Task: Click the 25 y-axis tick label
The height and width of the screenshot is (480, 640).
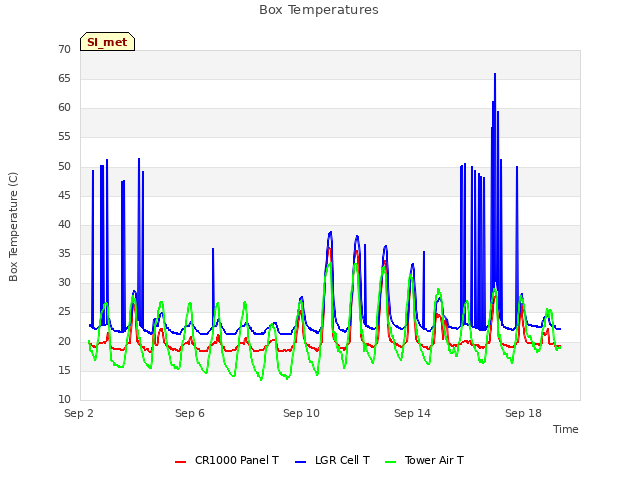Action: coord(64,312)
